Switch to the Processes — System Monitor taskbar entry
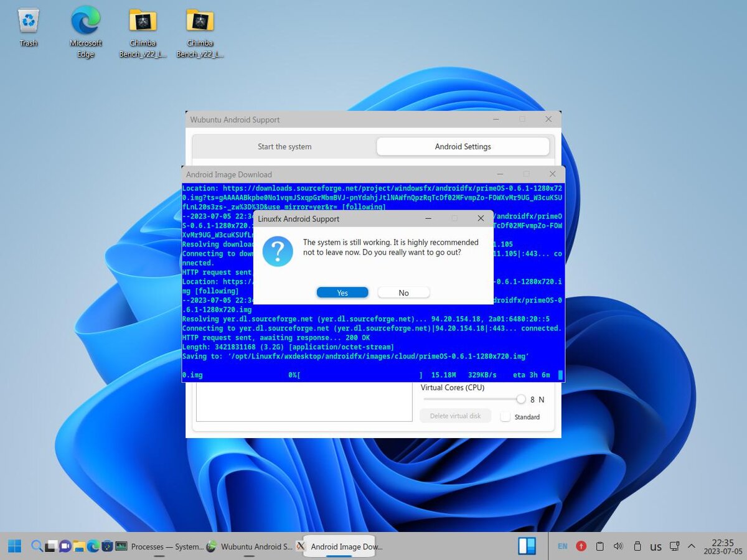 pos(159,546)
